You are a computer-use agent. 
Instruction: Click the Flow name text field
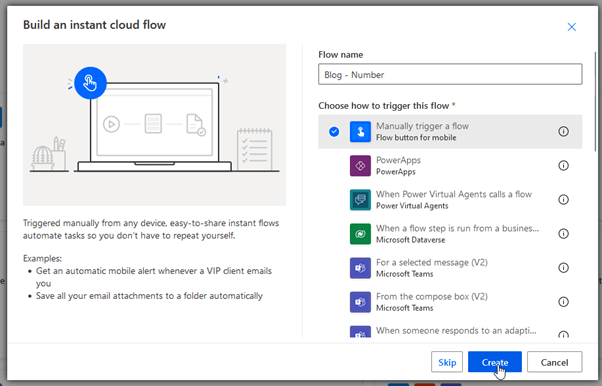[x=450, y=74]
